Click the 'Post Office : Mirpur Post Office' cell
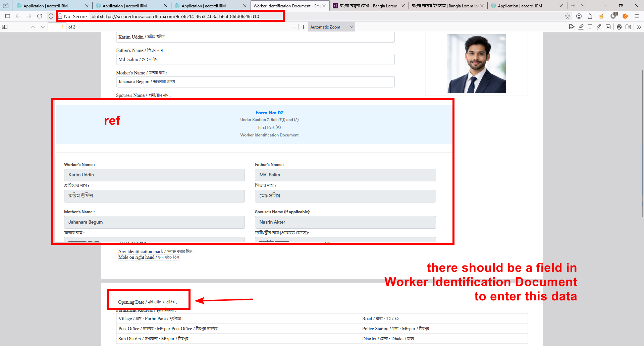 (x=238, y=329)
